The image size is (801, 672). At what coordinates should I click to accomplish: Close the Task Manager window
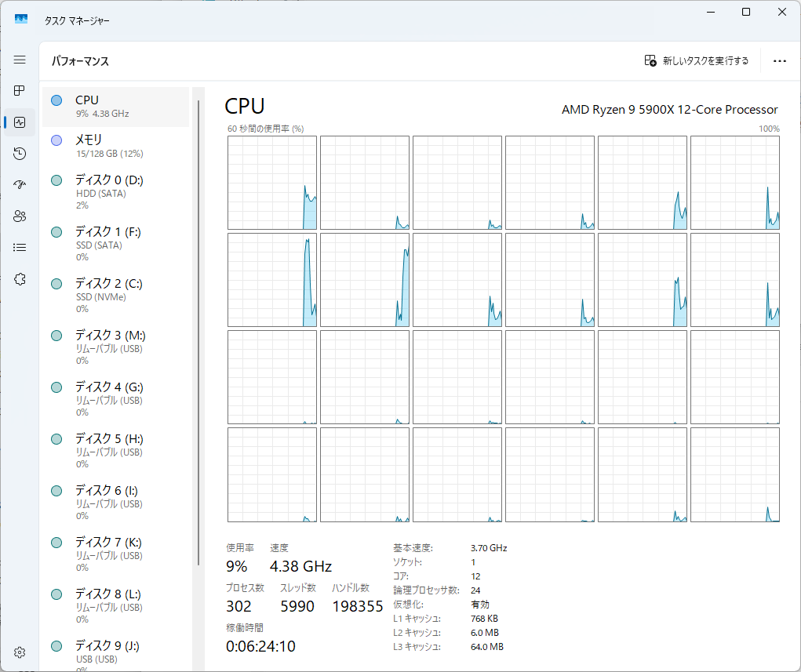781,12
